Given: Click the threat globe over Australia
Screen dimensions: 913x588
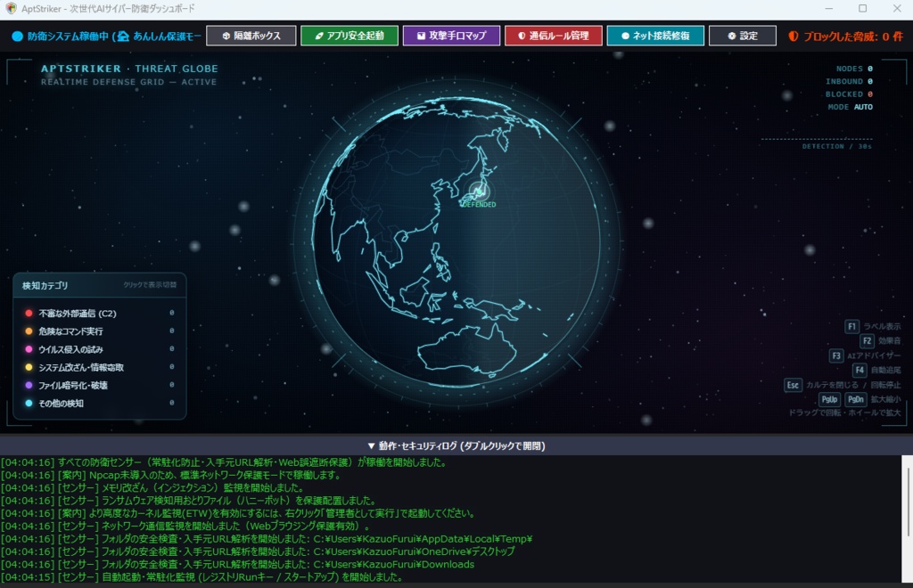Looking at the screenshot, I should 468,349.
